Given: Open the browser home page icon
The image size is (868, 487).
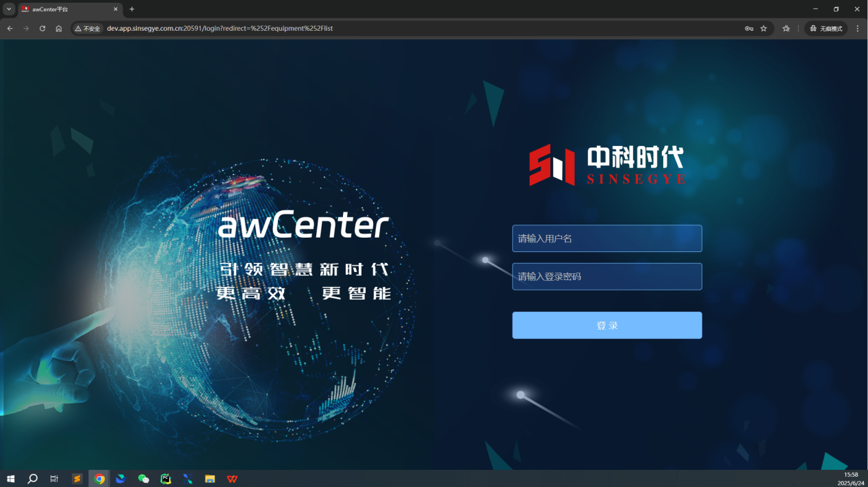Looking at the screenshot, I should point(59,29).
